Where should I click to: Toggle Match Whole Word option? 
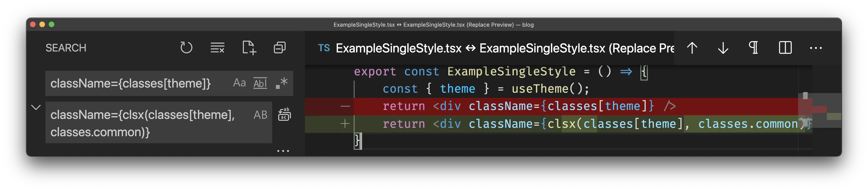pyautogui.click(x=260, y=83)
